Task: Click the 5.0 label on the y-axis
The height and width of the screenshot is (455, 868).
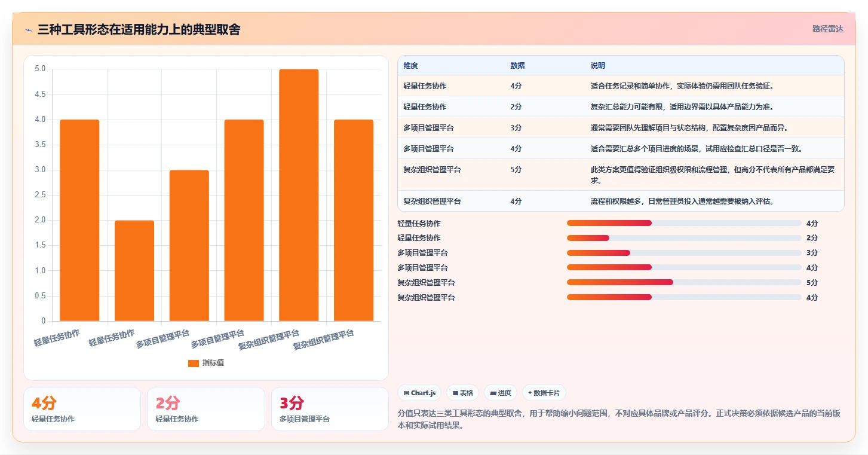Action: click(40, 69)
